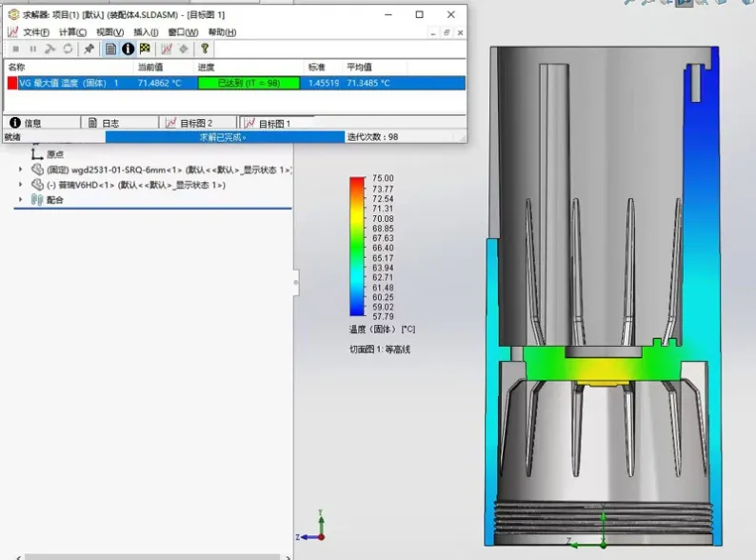The image size is (756, 560).
Task: Click the pause solver toolbar icon
Action: pyautogui.click(x=32, y=49)
